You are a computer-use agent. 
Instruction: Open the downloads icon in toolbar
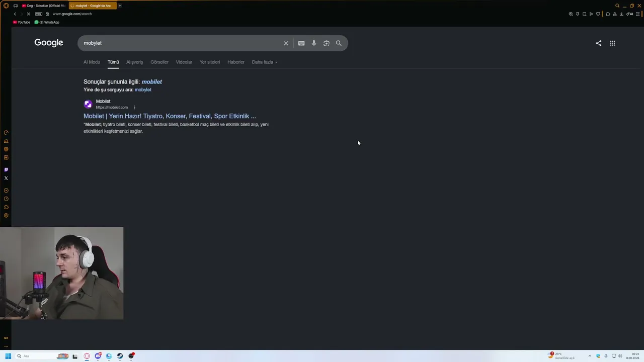622,14
